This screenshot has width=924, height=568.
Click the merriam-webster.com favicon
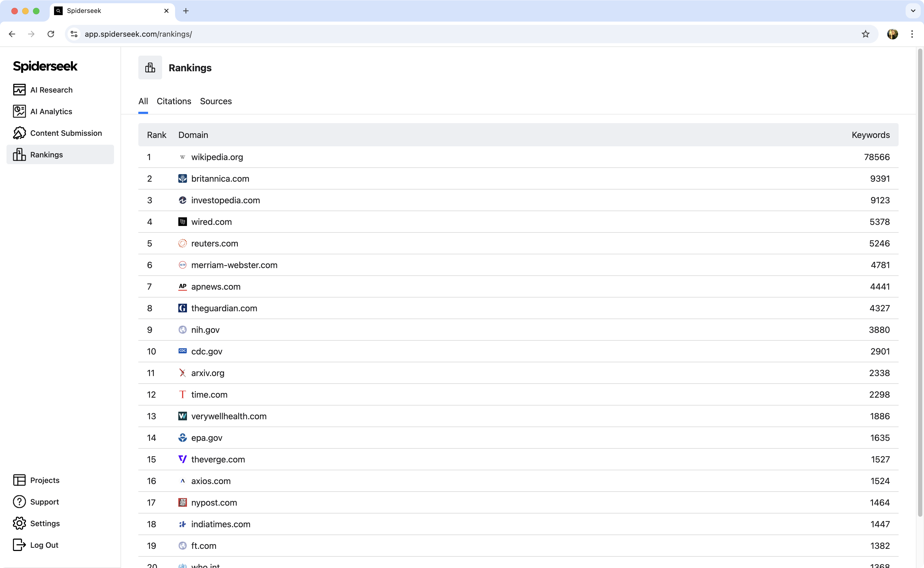pyautogui.click(x=182, y=265)
